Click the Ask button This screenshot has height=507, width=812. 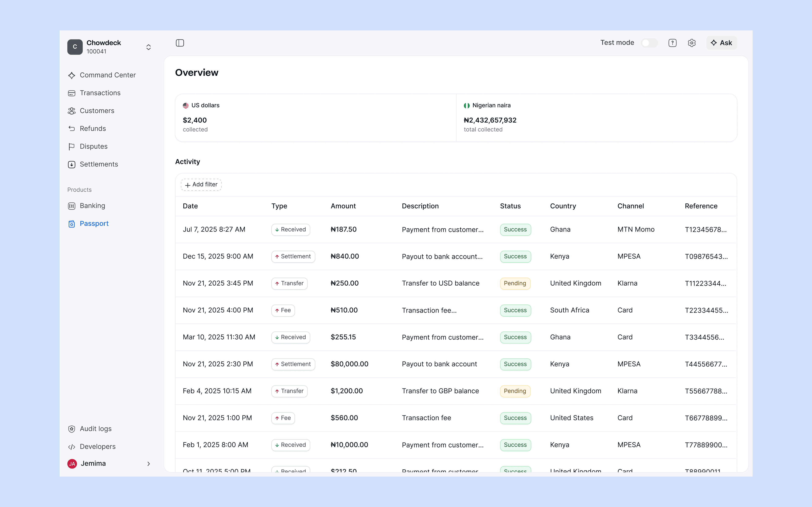721,43
